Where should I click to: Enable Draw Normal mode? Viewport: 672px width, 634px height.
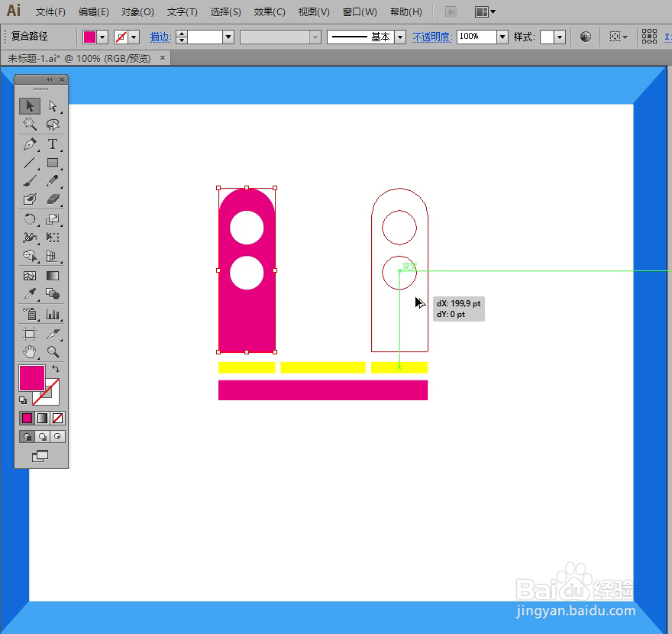pos(27,437)
